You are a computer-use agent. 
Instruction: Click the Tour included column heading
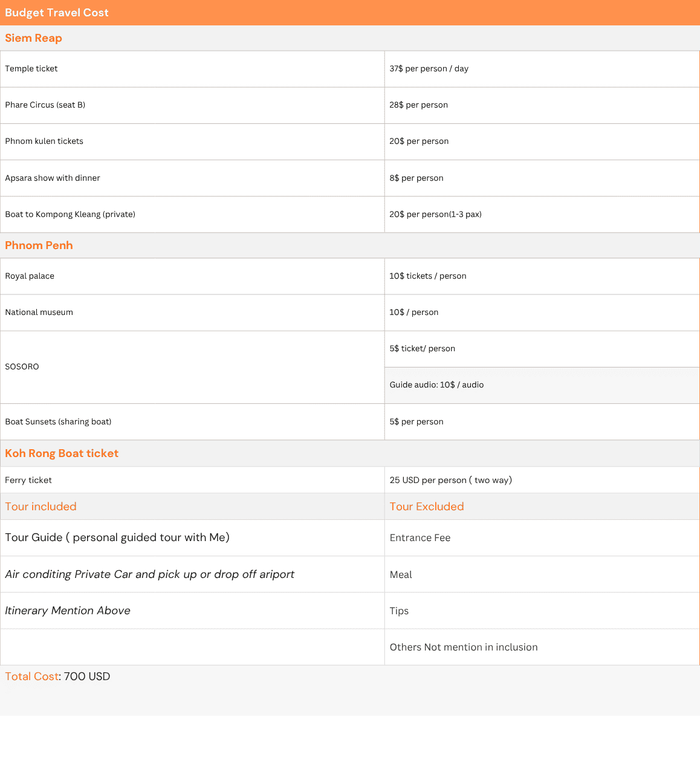41,507
